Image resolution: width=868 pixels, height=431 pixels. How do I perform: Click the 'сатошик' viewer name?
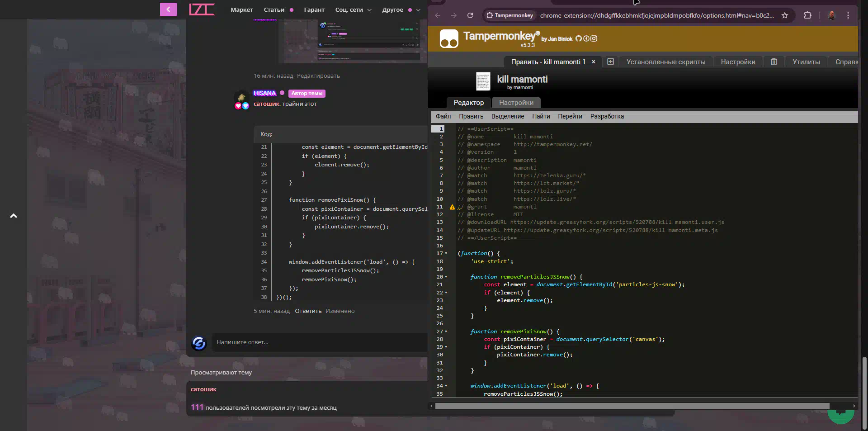point(203,389)
